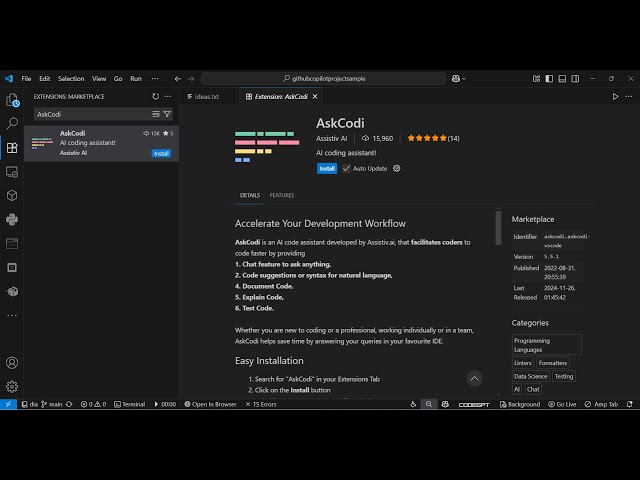The image size is (640, 480).
Task: Open the Copilot chat dropdown in title bar
Action: pos(458,78)
